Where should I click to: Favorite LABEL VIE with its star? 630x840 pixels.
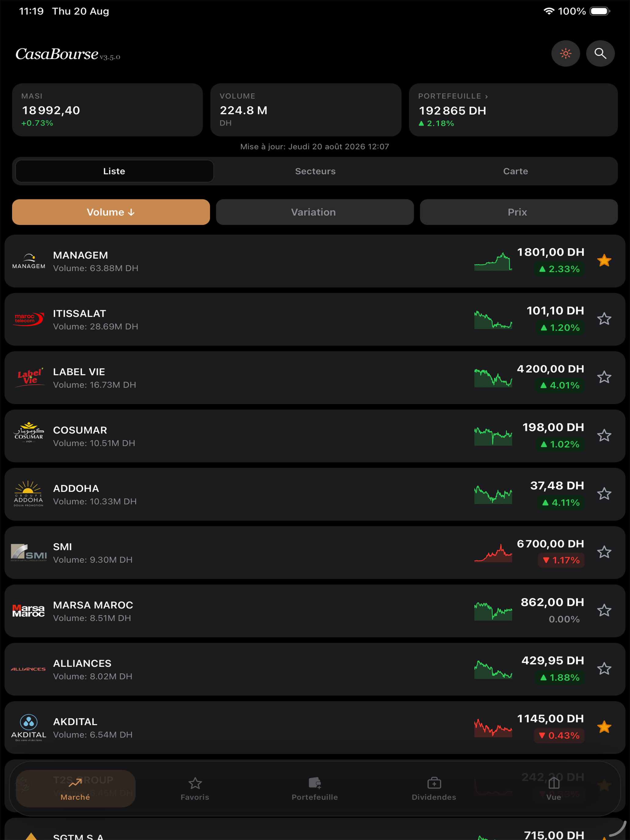pyautogui.click(x=604, y=377)
